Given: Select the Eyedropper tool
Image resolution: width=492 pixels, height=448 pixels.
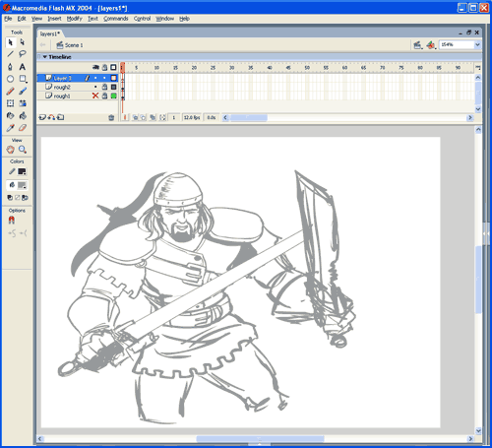Looking at the screenshot, I should pos(11,128).
